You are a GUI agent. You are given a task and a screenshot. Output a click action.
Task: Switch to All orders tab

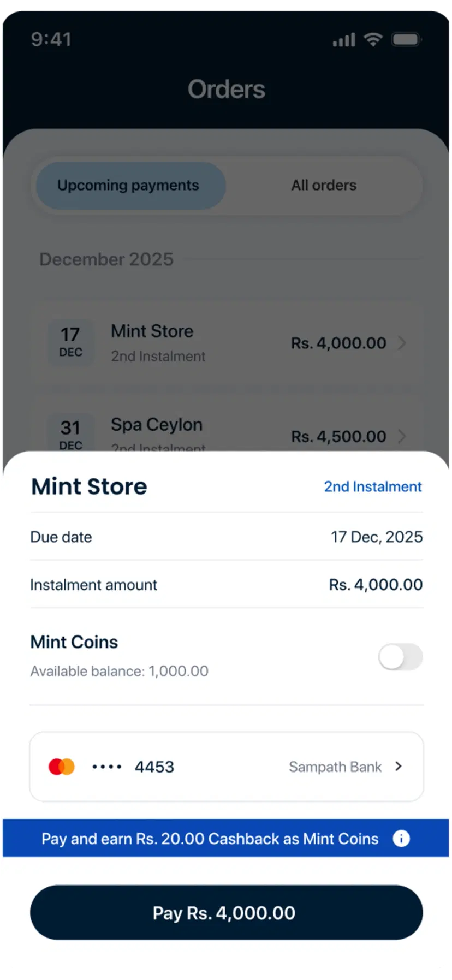click(324, 186)
